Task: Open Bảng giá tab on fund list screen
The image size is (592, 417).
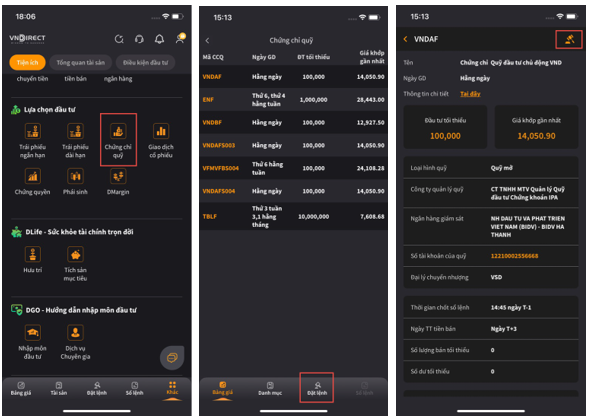Action: click(222, 389)
